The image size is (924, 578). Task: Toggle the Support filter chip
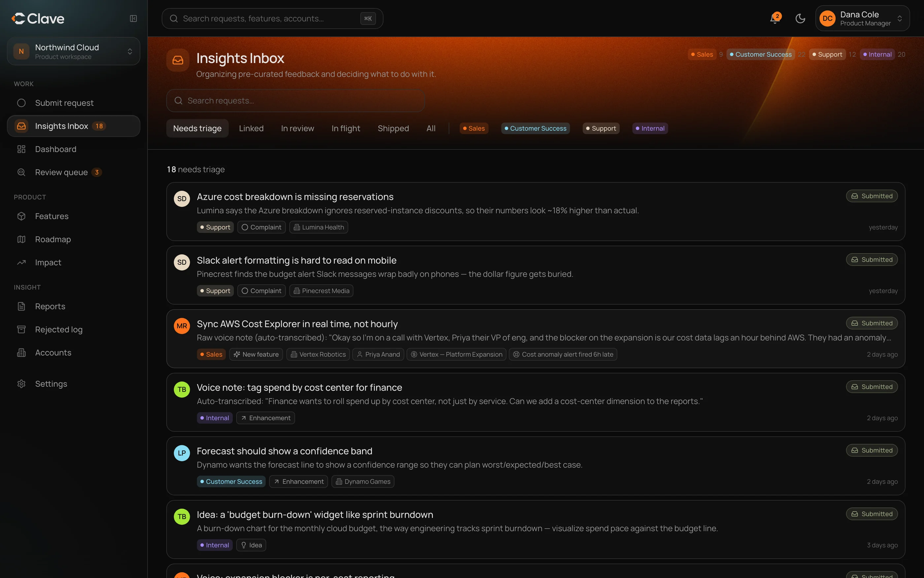601,128
